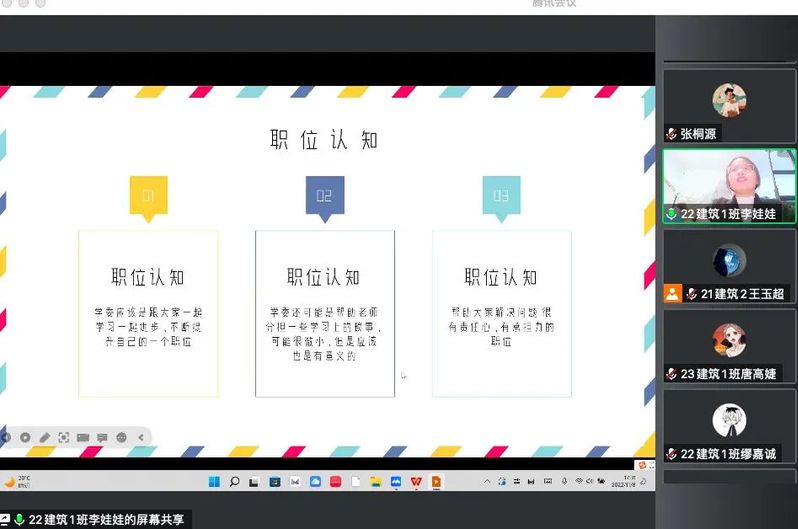Open the File Explorer folder in taskbar
Screen dimensions: 798x529
tap(376, 481)
